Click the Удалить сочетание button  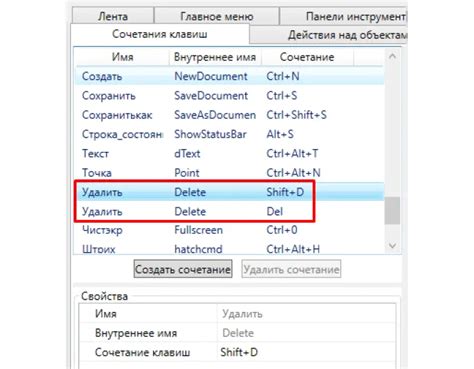291,269
